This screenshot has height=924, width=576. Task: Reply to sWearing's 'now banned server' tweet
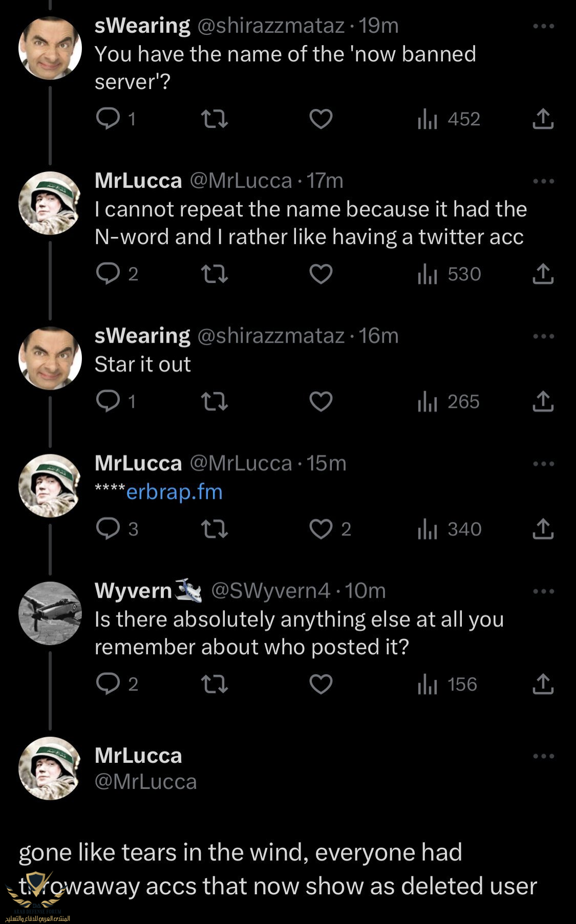click(108, 119)
